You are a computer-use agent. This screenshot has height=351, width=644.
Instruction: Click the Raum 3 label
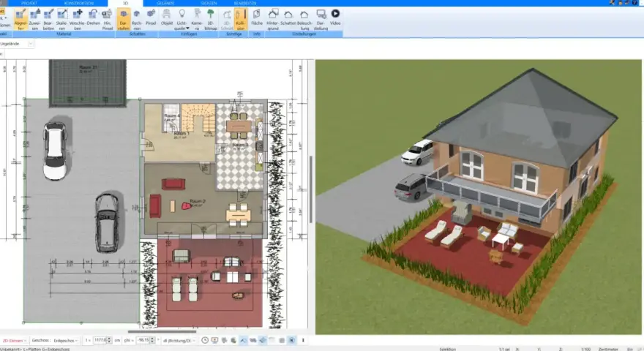pyautogui.click(x=240, y=145)
